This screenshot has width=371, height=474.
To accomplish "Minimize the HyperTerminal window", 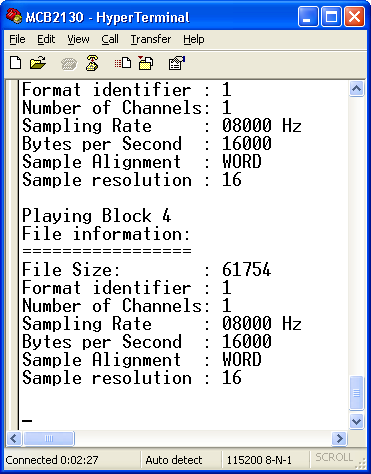I will click(x=308, y=17).
